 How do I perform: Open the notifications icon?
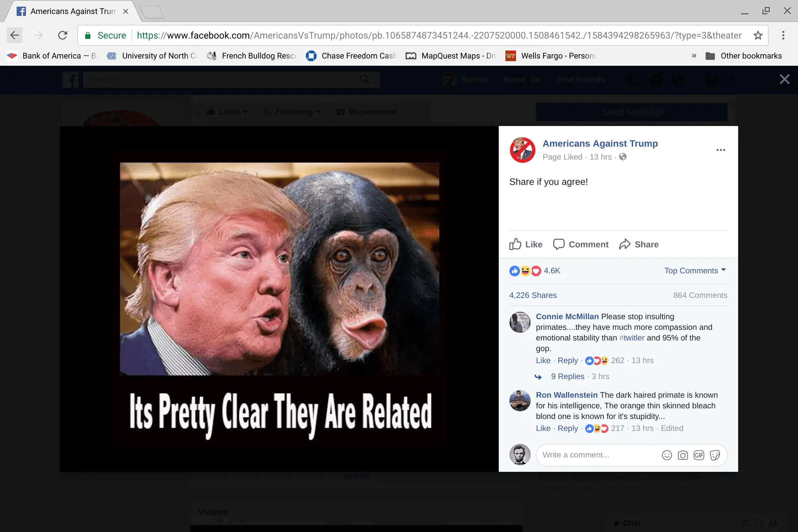click(x=678, y=79)
